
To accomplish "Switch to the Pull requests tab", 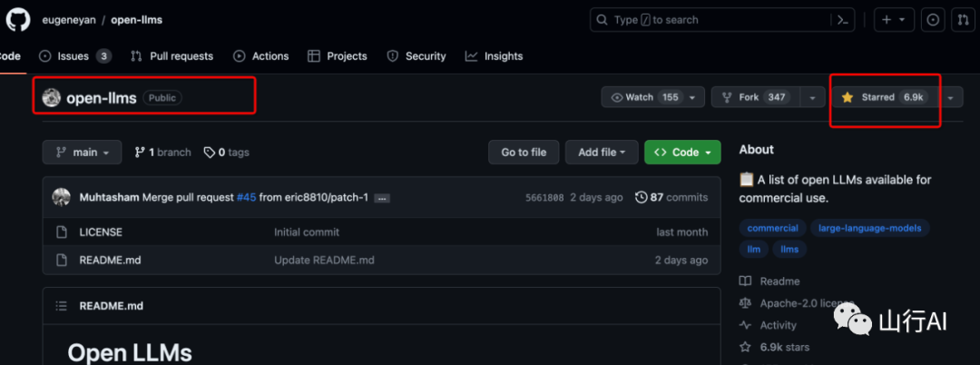I will pos(171,56).
